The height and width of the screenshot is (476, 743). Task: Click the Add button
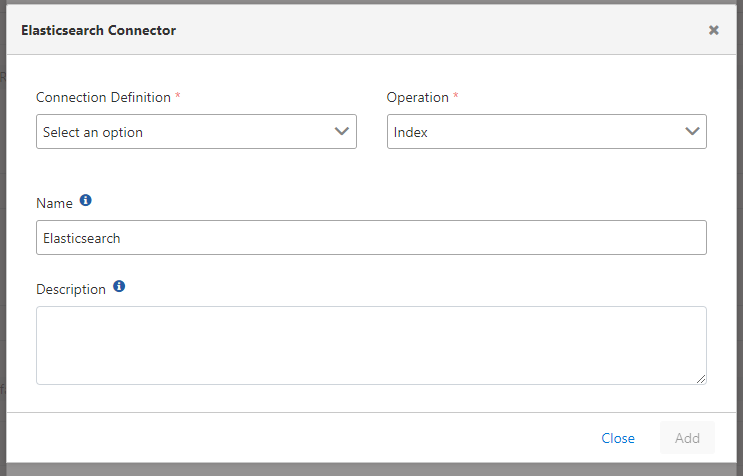coord(687,438)
